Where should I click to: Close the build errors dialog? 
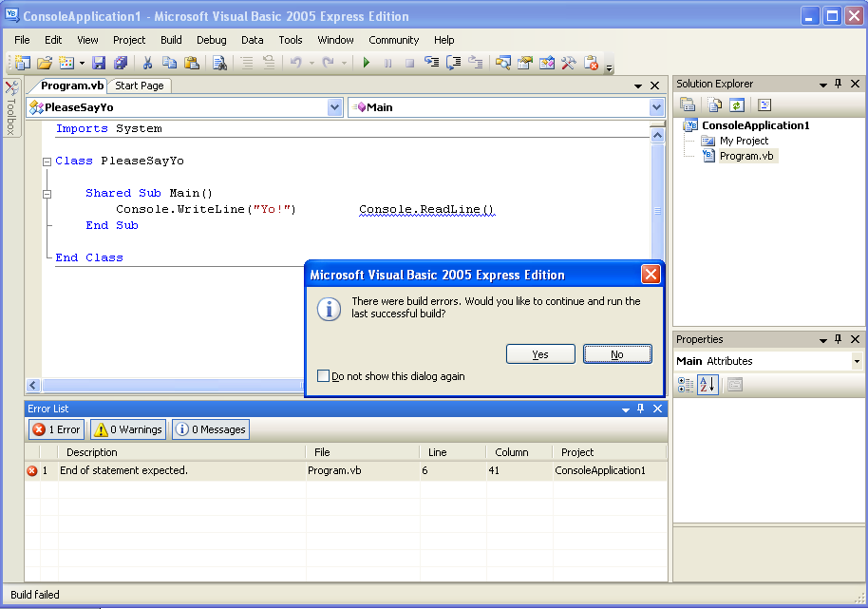pyautogui.click(x=651, y=274)
